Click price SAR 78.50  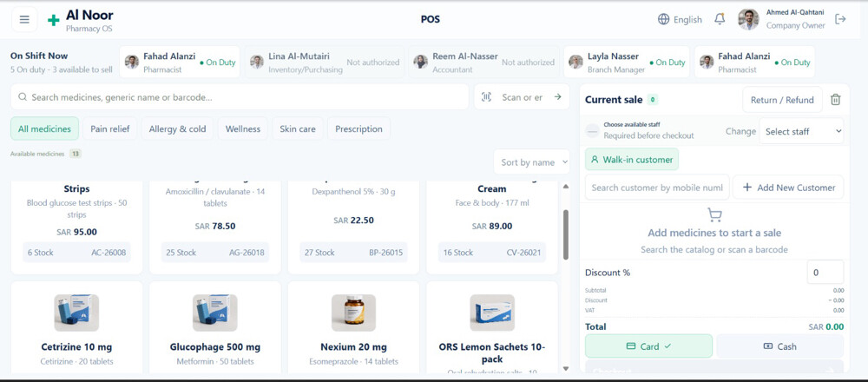point(214,226)
